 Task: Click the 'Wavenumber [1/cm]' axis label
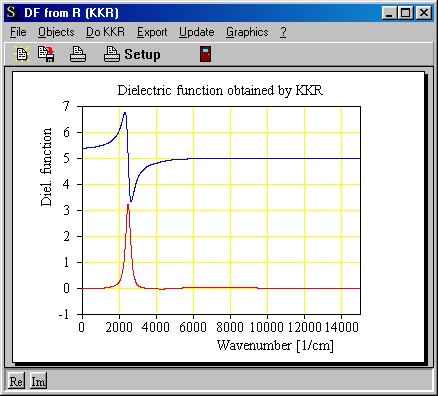coord(275,345)
